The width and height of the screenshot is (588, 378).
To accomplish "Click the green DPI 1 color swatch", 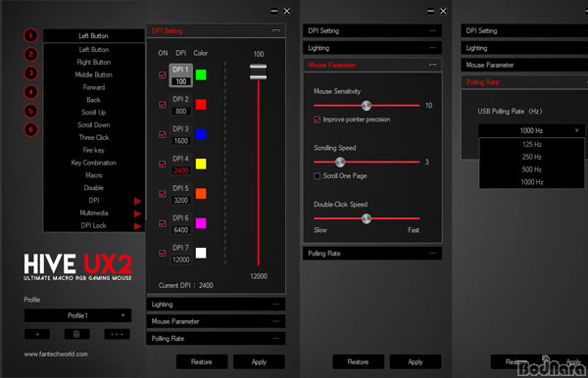I will (x=201, y=75).
